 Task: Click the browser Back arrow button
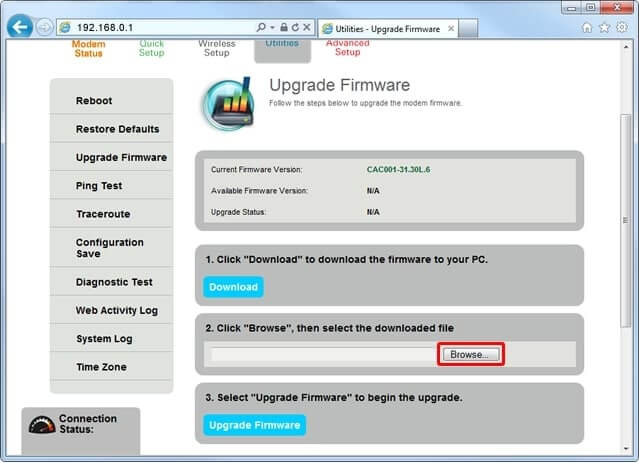[19, 27]
